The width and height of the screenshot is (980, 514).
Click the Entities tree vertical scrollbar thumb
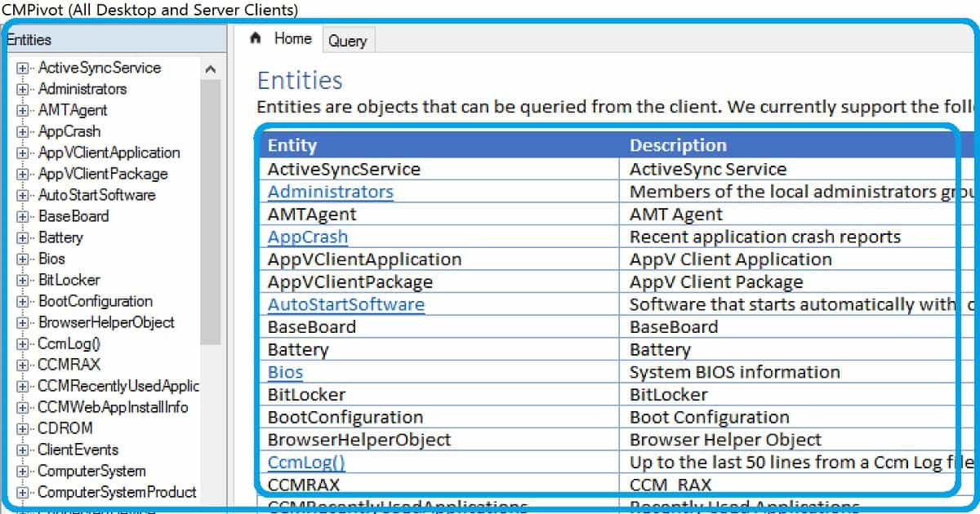[211, 212]
